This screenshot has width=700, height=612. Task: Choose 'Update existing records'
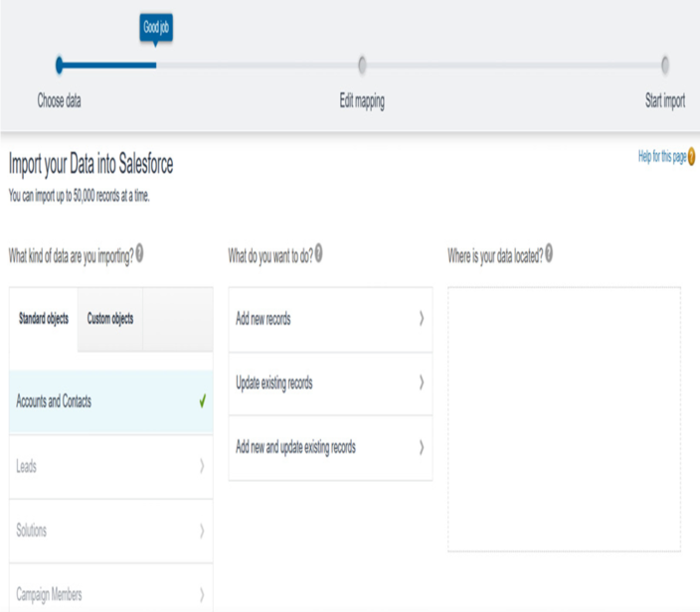coord(330,383)
